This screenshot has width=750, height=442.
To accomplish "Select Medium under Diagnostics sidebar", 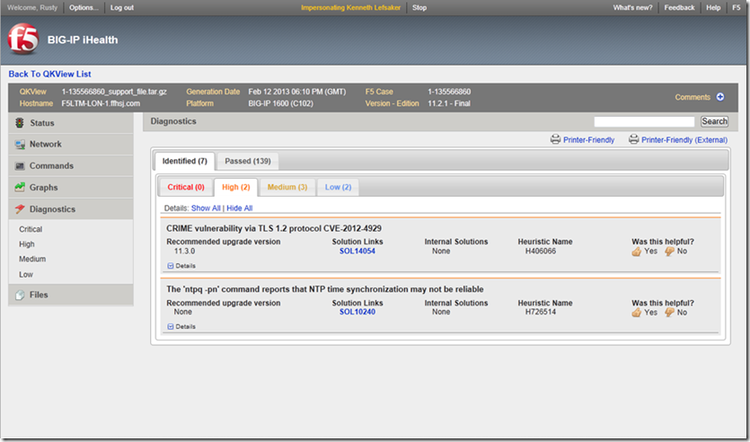I will point(33,259).
